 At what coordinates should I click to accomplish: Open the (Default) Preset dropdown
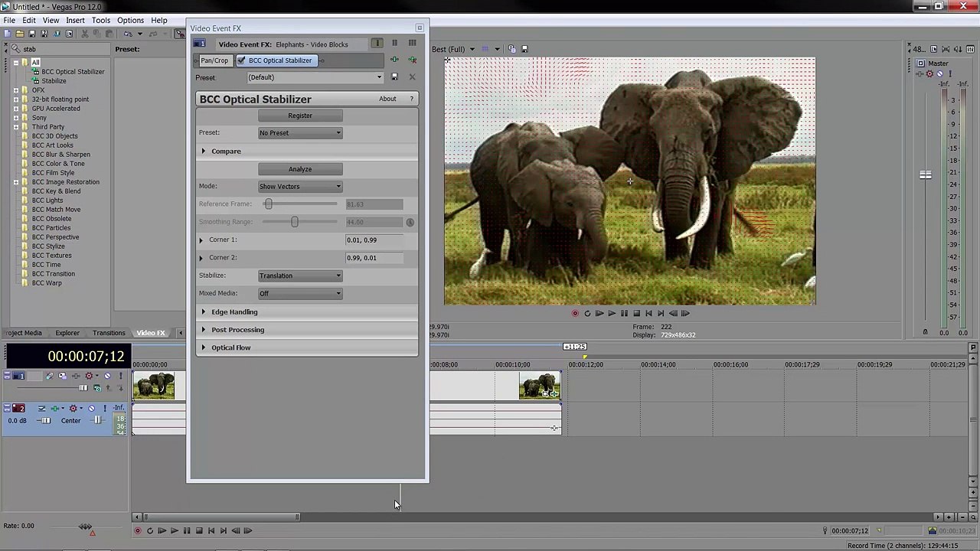315,77
